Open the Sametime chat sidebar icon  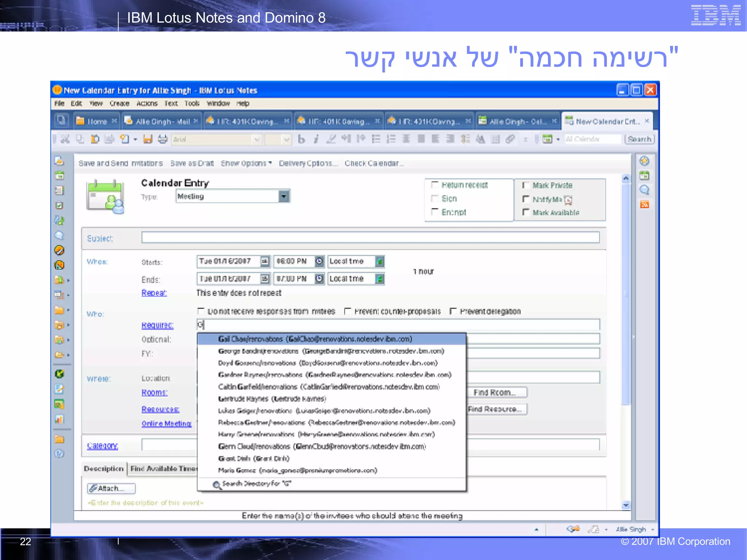tap(645, 190)
